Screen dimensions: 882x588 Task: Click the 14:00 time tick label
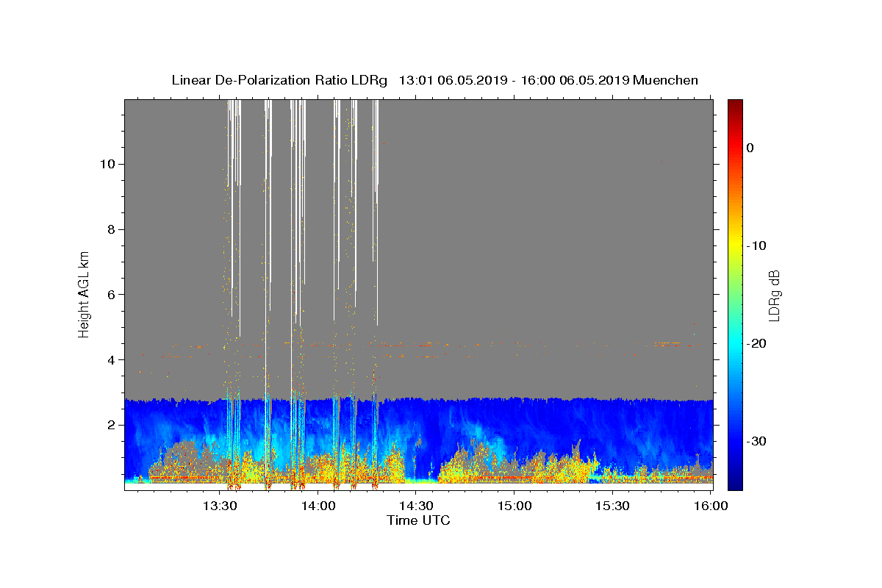318,506
